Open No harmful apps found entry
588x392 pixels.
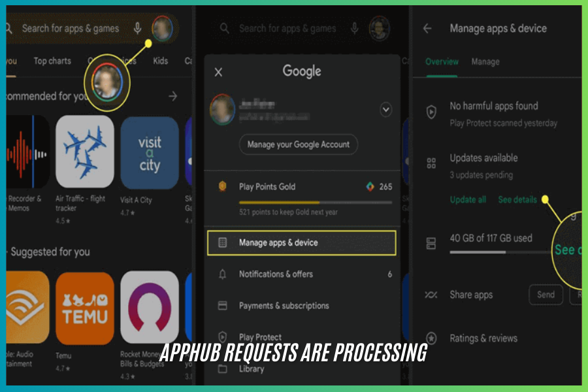(x=498, y=114)
